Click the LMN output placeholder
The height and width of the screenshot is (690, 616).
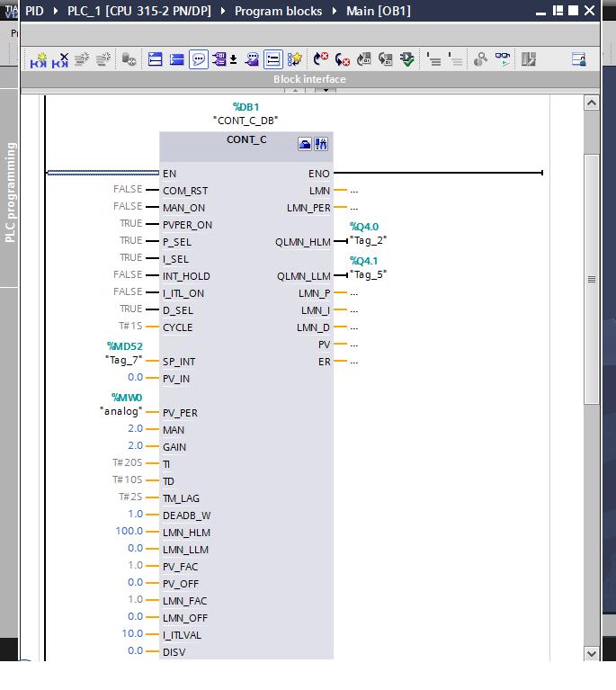(354, 191)
